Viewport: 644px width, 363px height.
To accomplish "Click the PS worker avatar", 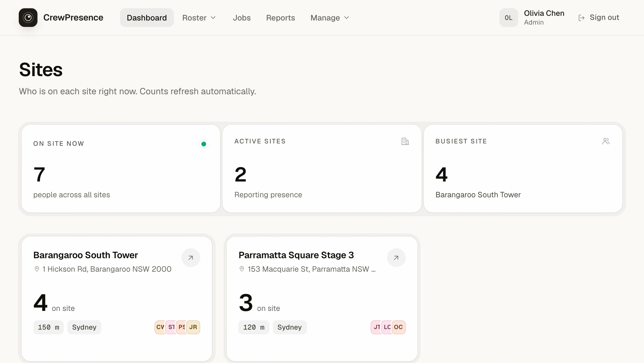I will [181, 327].
